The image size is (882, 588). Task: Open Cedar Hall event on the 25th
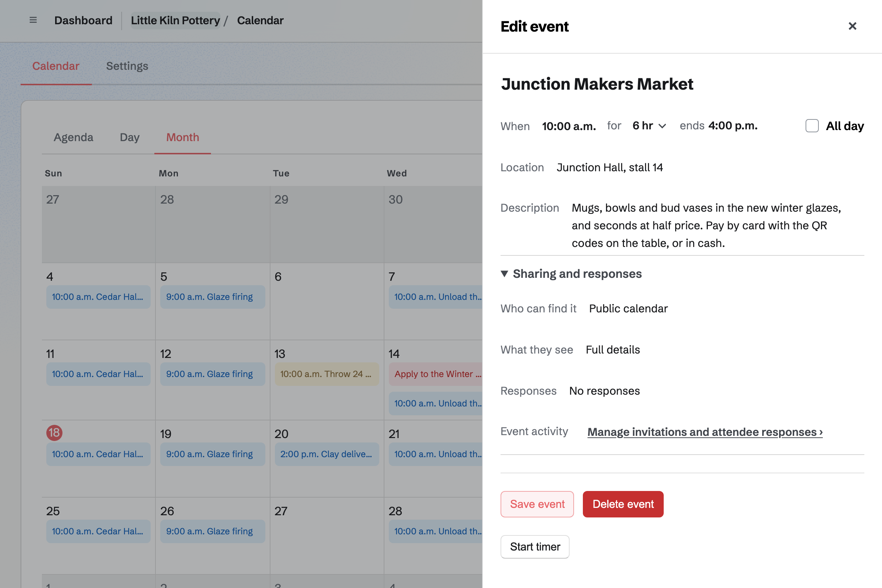(x=98, y=531)
